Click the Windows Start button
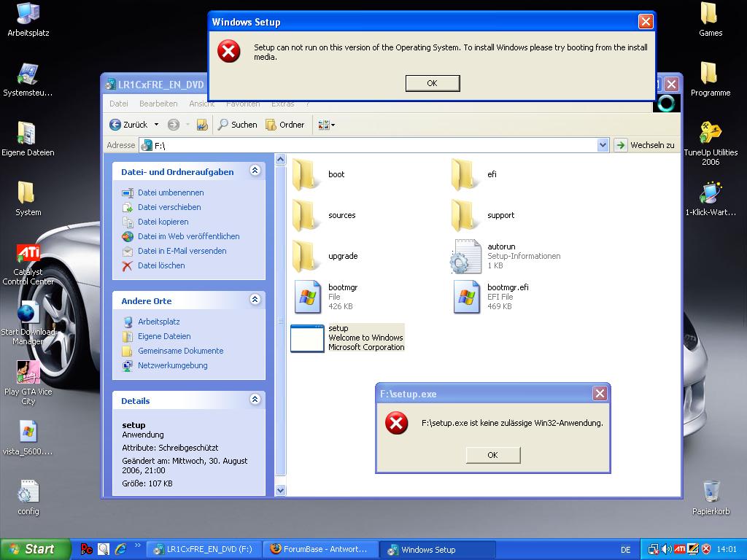The image size is (747, 560). pyautogui.click(x=36, y=550)
